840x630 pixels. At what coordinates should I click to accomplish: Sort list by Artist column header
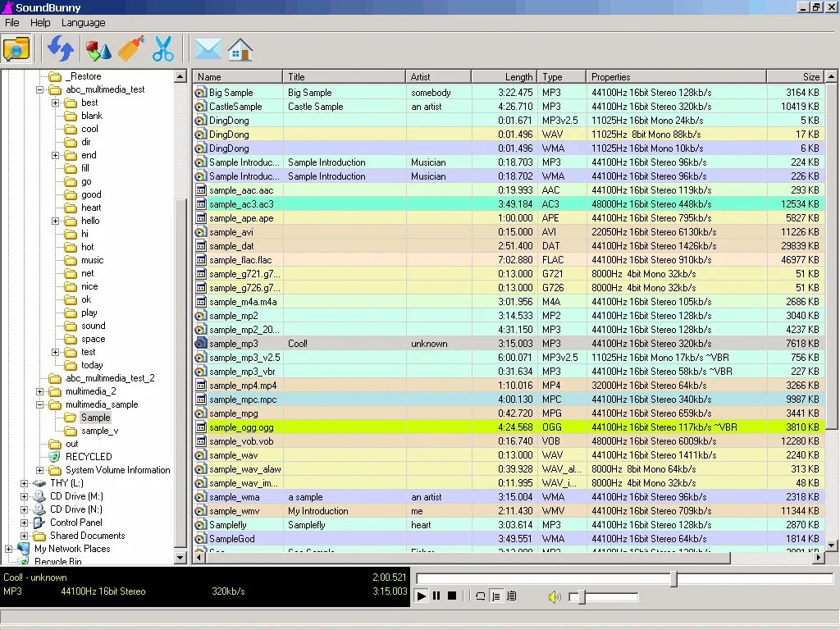coord(438,76)
